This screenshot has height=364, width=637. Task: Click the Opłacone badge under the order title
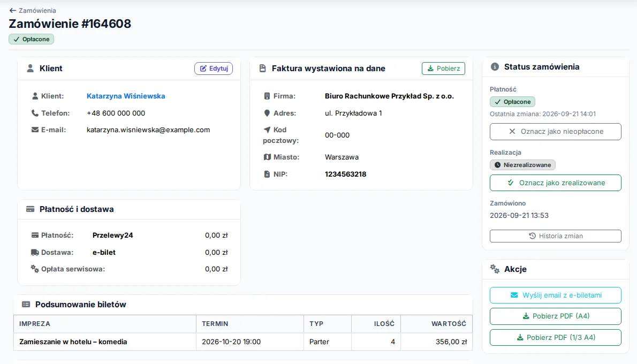pos(31,40)
